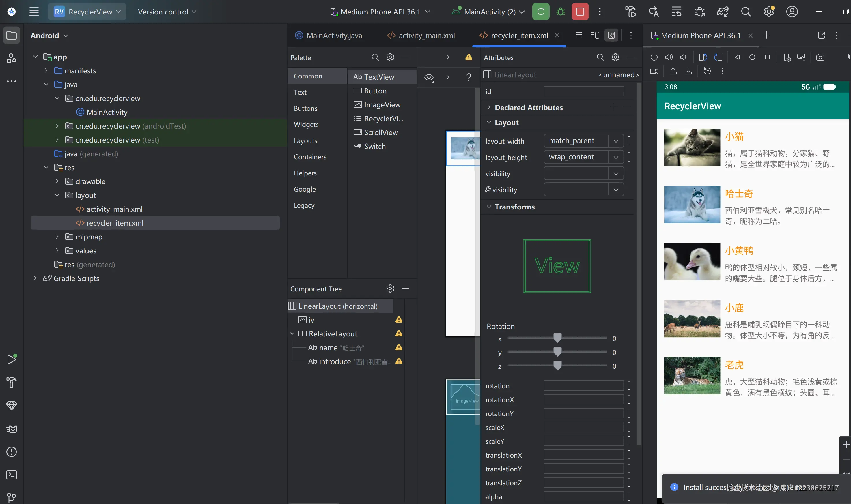Select the Layouts palette category
Screen dimensions: 851x504
(305, 140)
